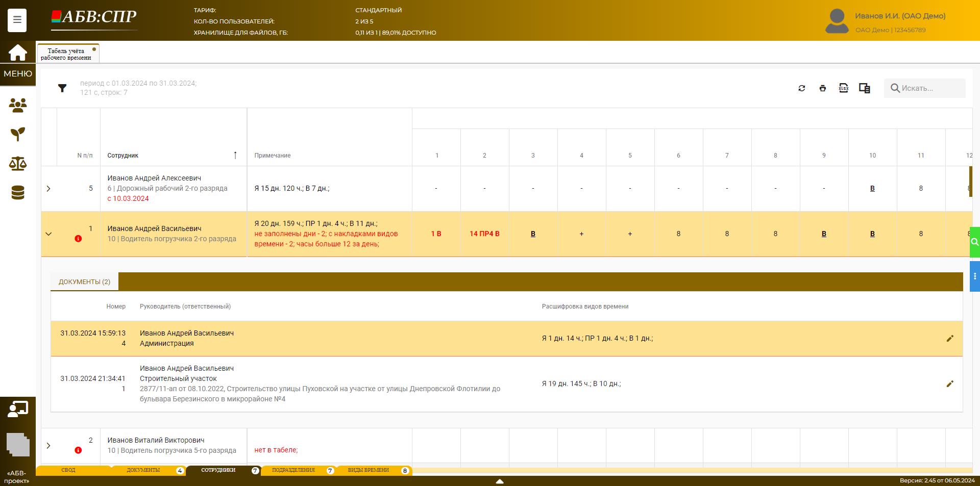Image resolution: width=980 pixels, height=486 pixels.
Task: Refresh the timesheet table
Action: [801, 88]
